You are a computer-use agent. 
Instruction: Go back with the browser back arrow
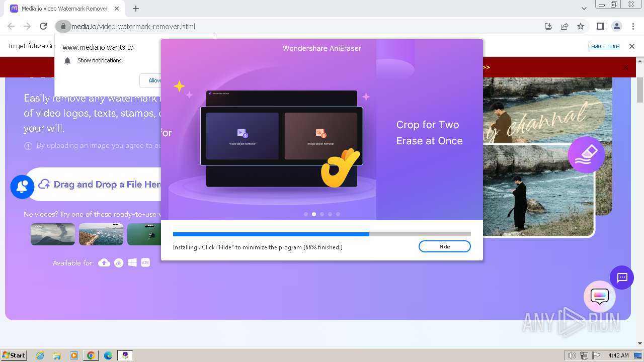pos(11,26)
